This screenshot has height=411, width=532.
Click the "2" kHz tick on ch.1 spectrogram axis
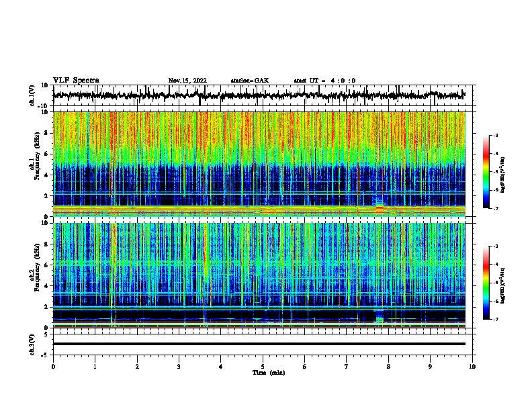[46, 196]
